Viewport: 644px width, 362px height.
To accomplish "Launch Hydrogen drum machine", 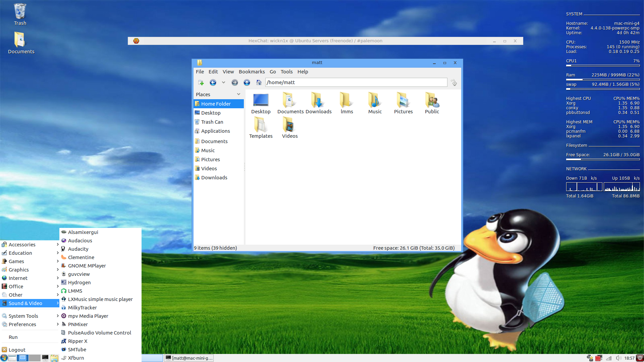I will [100, 283].
